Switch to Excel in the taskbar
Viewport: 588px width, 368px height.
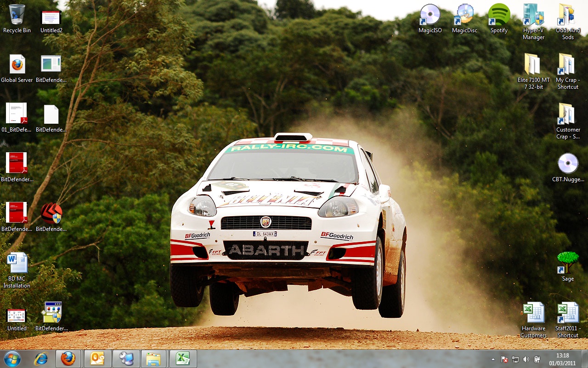(x=183, y=359)
